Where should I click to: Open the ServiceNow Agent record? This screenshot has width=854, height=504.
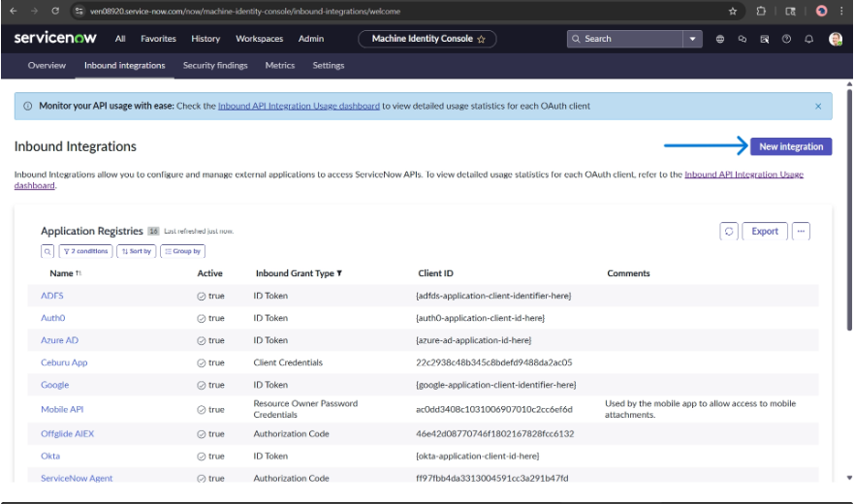pyautogui.click(x=77, y=479)
